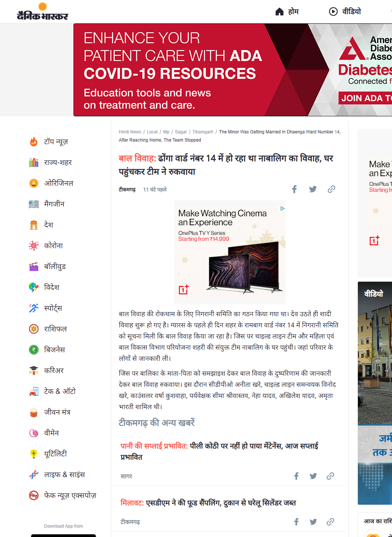Click the स्पोर्ट्स runner icon
This screenshot has height=537, width=392.
[x=34, y=308]
